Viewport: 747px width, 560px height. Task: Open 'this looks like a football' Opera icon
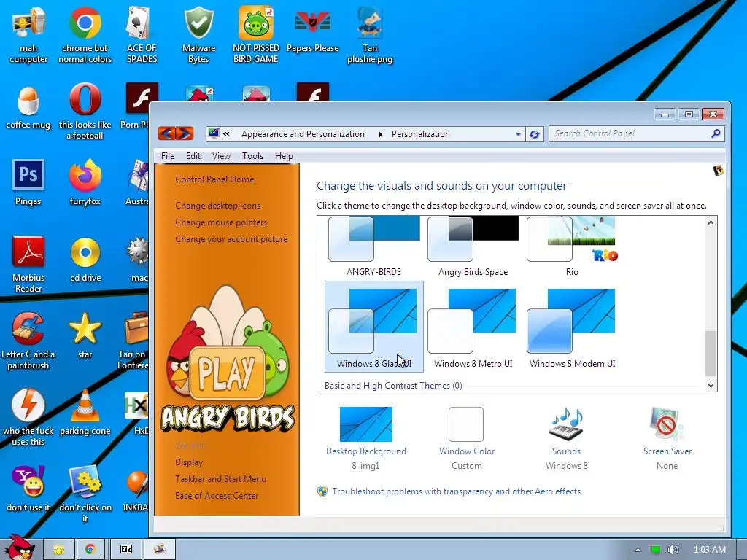click(85, 112)
